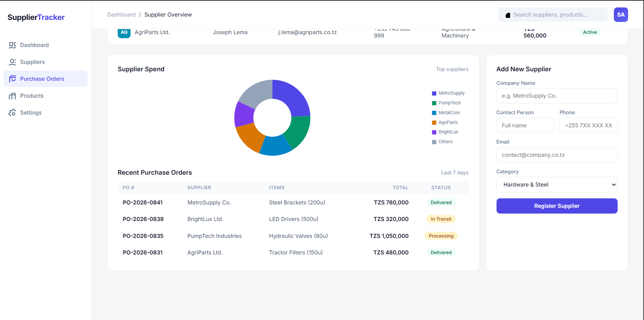The width and height of the screenshot is (644, 320).
Task: Click the Dashboard sidebar icon
Action: (13, 45)
